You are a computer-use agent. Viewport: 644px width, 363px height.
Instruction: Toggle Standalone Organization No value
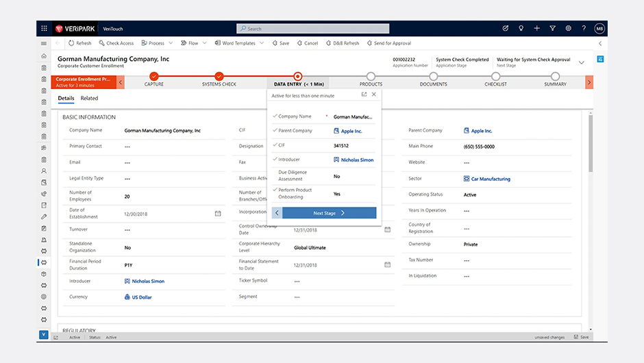click(x=127, y=248)
